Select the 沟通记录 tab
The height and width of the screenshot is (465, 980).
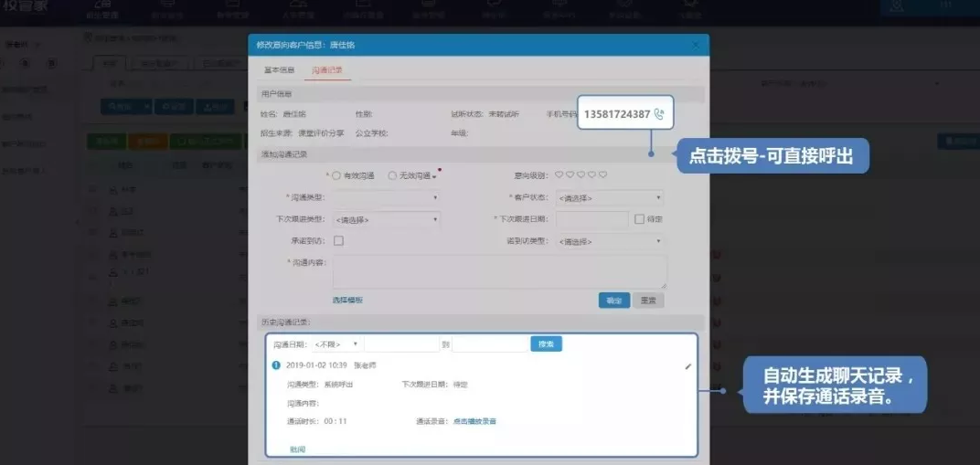point(326,70)
